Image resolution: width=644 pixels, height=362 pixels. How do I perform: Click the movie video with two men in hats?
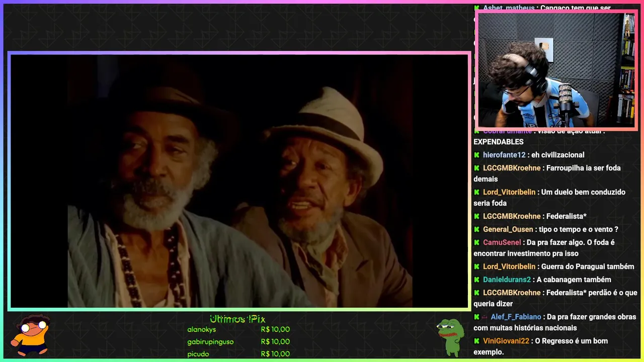(x=239, y=181)
